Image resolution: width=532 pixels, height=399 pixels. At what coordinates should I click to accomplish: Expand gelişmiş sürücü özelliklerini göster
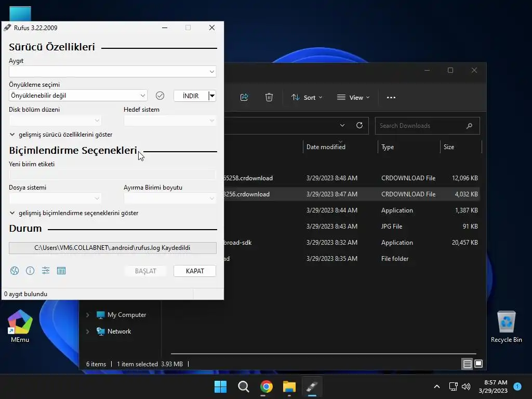point(61,135)
